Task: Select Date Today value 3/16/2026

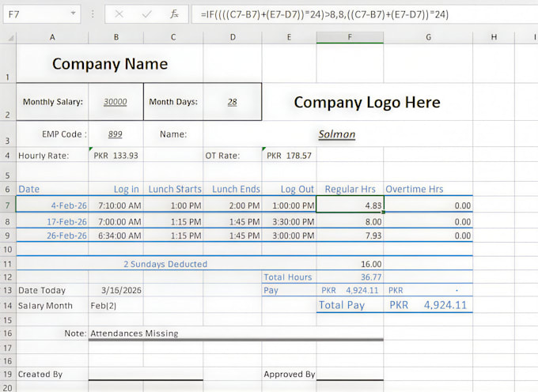Action: [116, 290]
